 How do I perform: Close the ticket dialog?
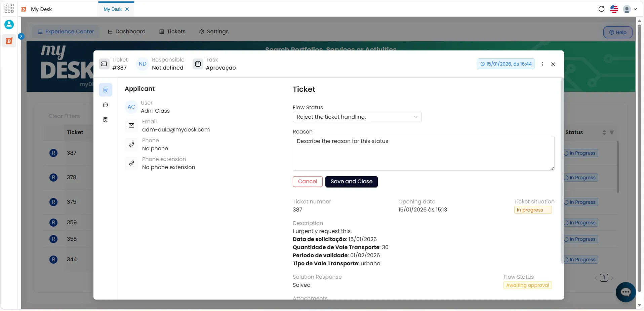click(553, 64)
